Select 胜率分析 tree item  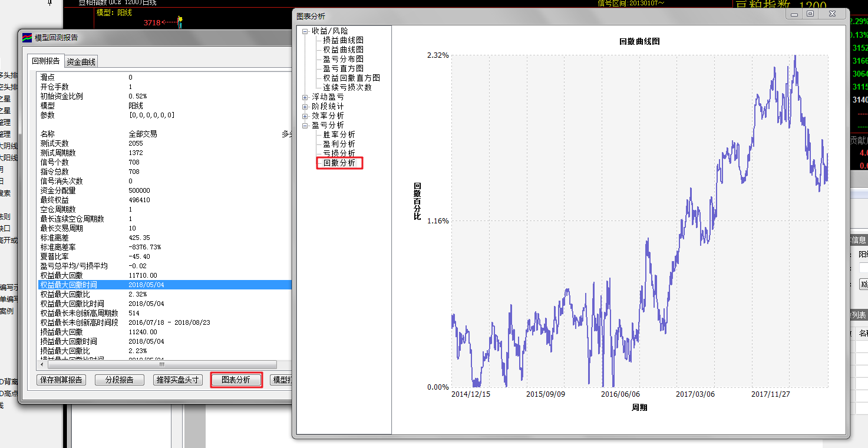(339, 134)
